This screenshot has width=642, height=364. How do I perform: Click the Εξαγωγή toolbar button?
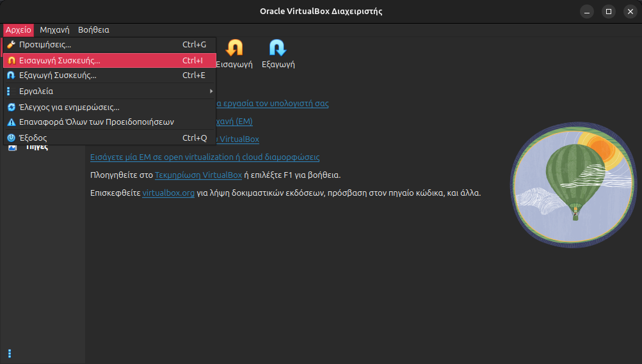click(278, 54)
